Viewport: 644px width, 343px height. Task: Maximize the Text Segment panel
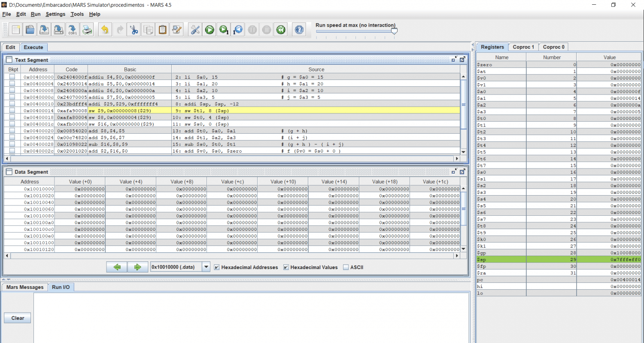click(462, 60)
